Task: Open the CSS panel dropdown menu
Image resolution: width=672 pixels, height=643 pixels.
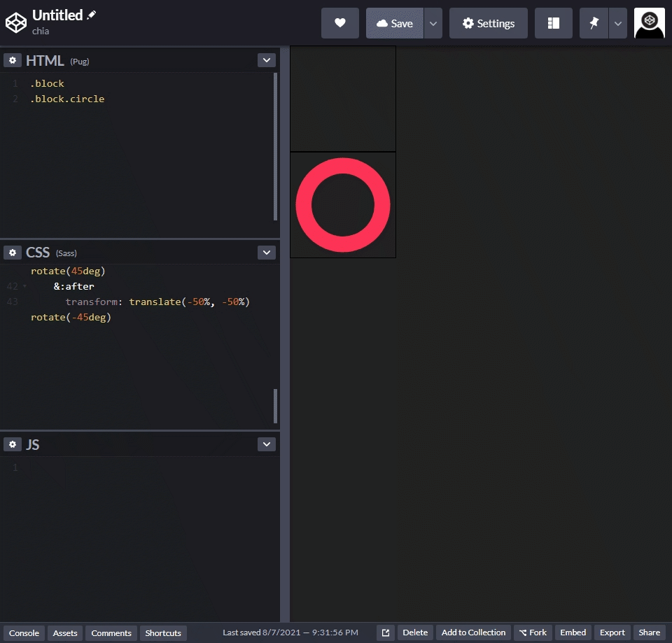Action: click(x=267, y=253)
